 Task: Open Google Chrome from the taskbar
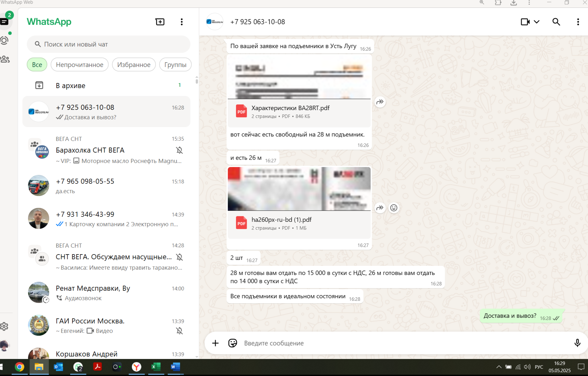20,367
